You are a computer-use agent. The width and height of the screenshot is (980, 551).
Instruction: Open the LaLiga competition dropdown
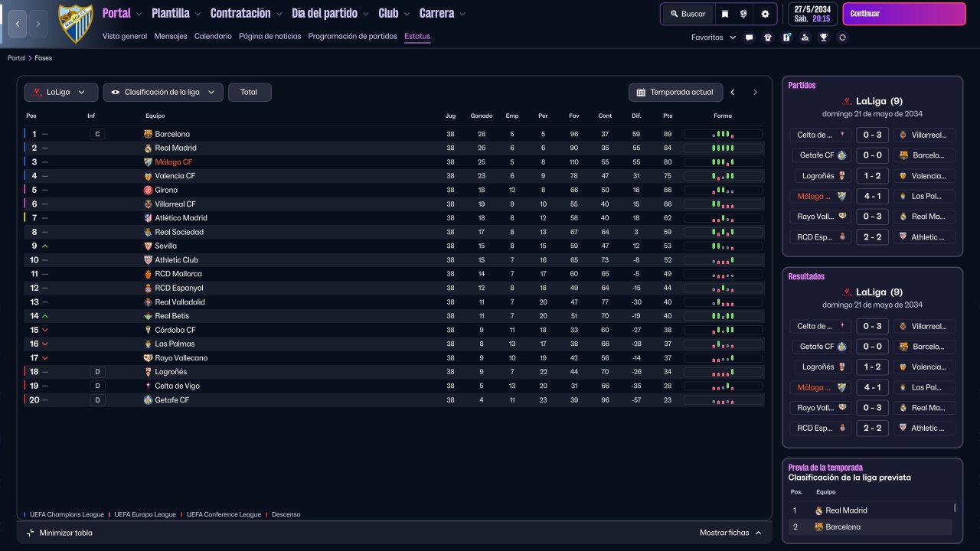click(x=61, y=92)
